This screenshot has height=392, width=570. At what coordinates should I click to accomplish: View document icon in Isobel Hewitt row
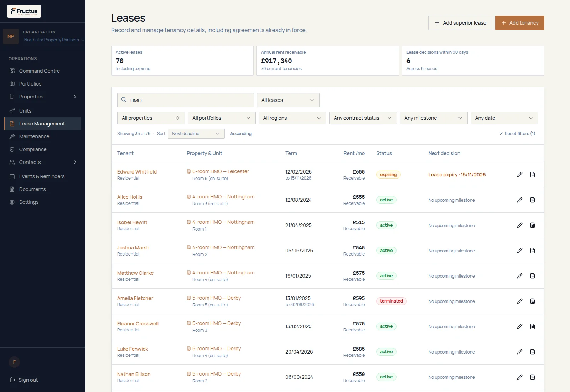pos(533,225)
